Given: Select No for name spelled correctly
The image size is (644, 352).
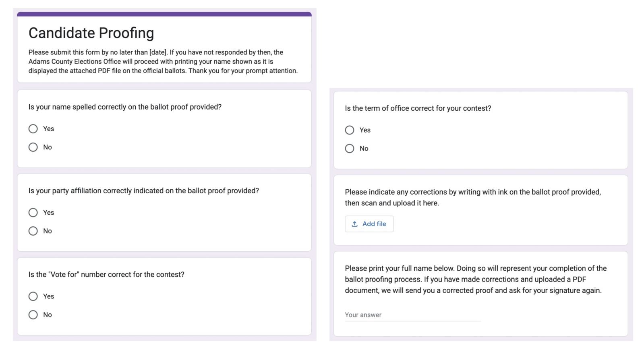Looking at the screenshot, I should tap(33, 147).
